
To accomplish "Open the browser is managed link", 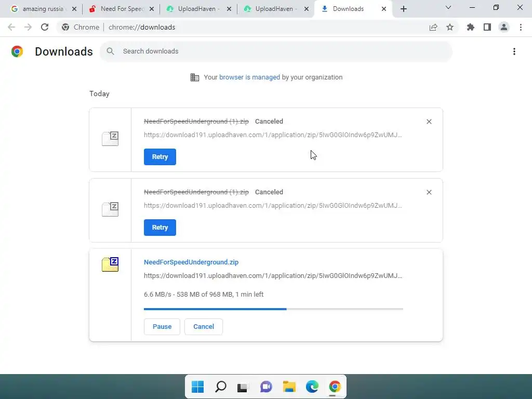I will (x=249, y=77).
